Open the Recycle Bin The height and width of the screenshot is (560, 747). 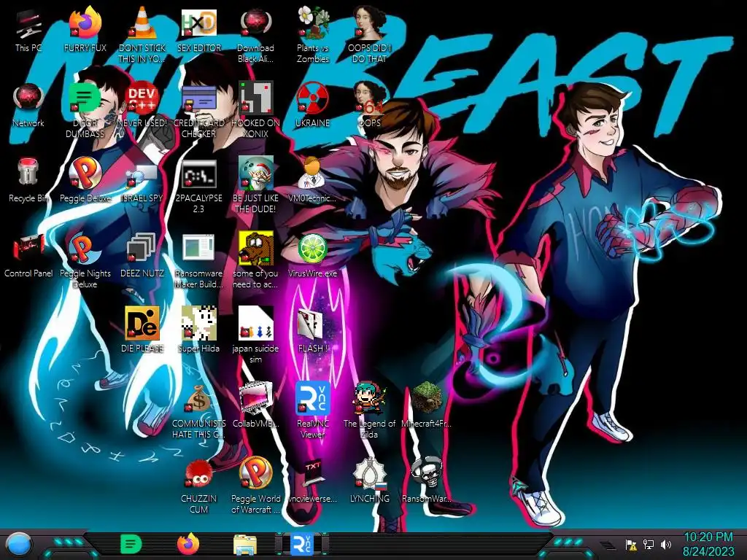28,181
